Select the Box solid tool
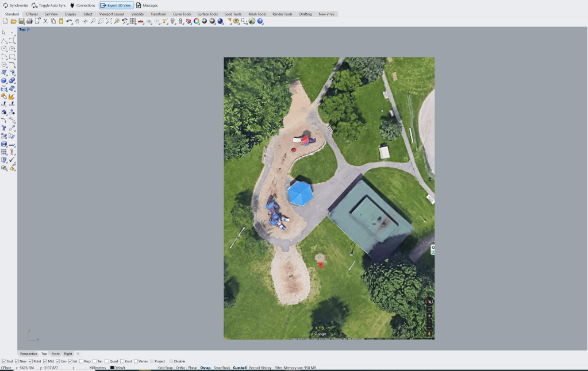Screen dimensions: 588x371 (4, 81)
